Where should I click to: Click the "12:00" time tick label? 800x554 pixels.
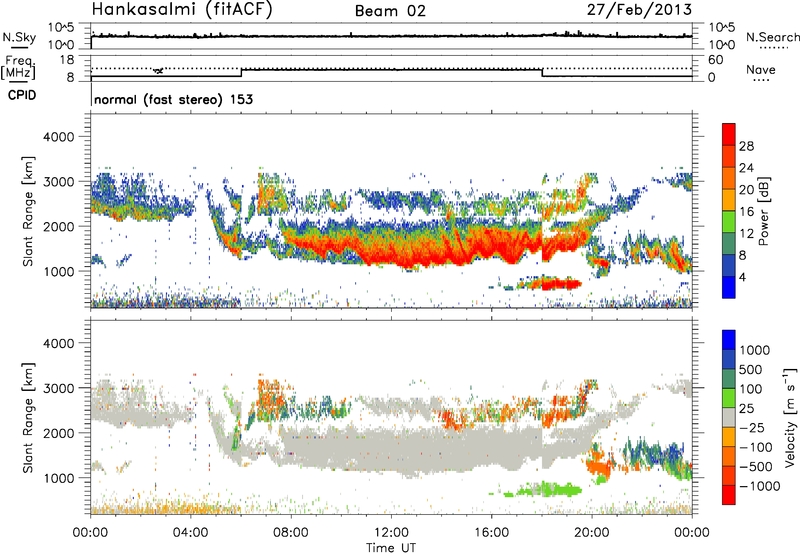click(391, 533)
